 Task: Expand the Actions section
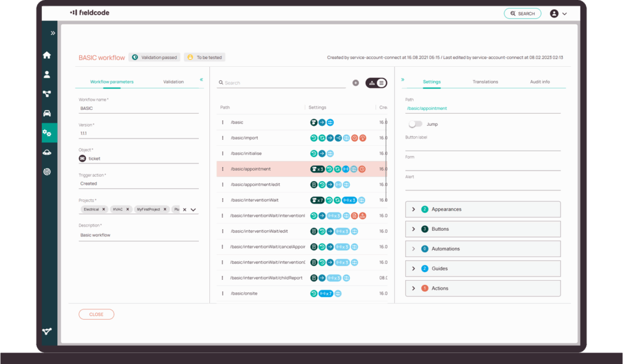(414, 288)
